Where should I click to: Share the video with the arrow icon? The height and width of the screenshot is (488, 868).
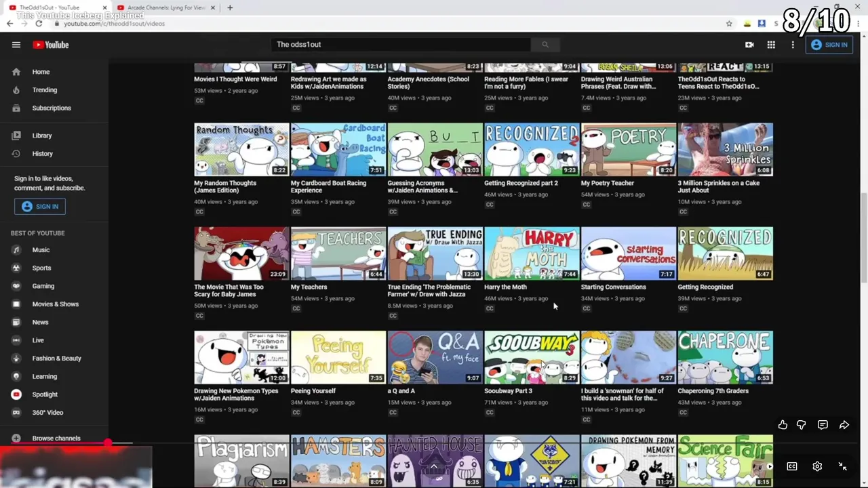[844, 425]
